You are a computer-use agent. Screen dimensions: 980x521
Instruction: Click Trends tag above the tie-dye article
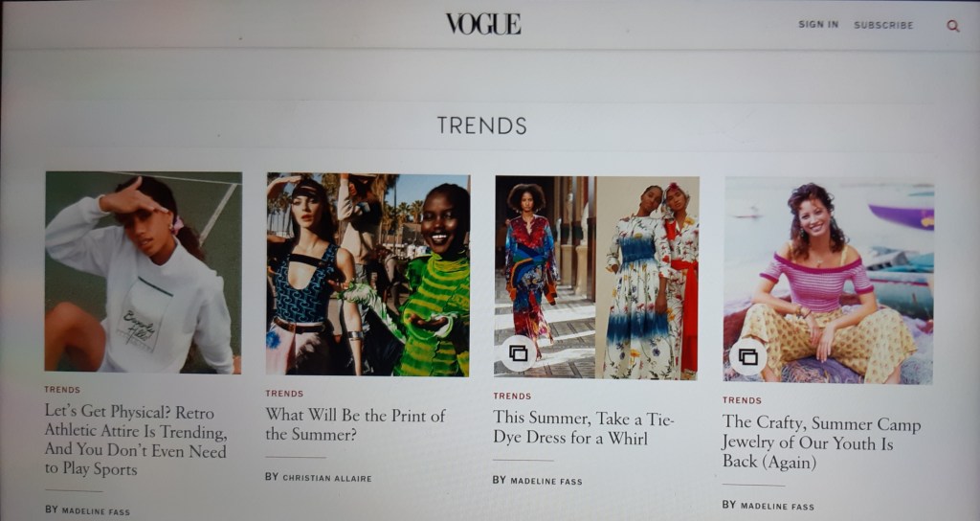(512, 396)
